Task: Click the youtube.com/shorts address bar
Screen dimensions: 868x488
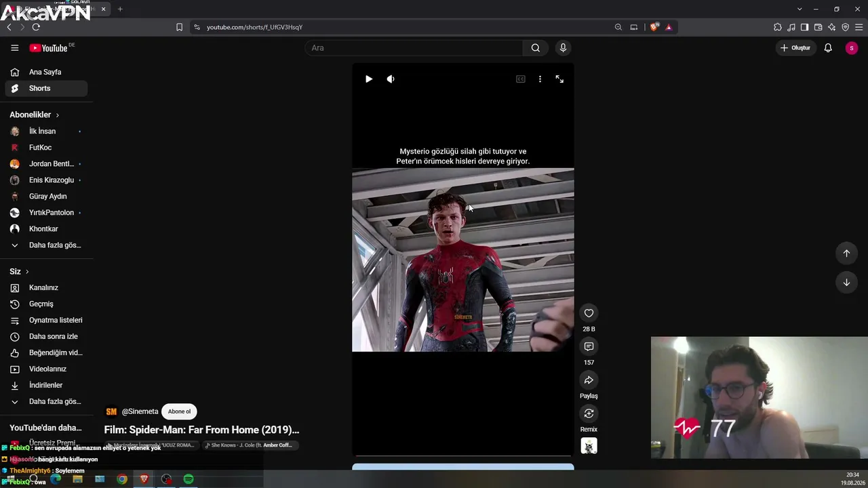Action: [x=407, y=27]
